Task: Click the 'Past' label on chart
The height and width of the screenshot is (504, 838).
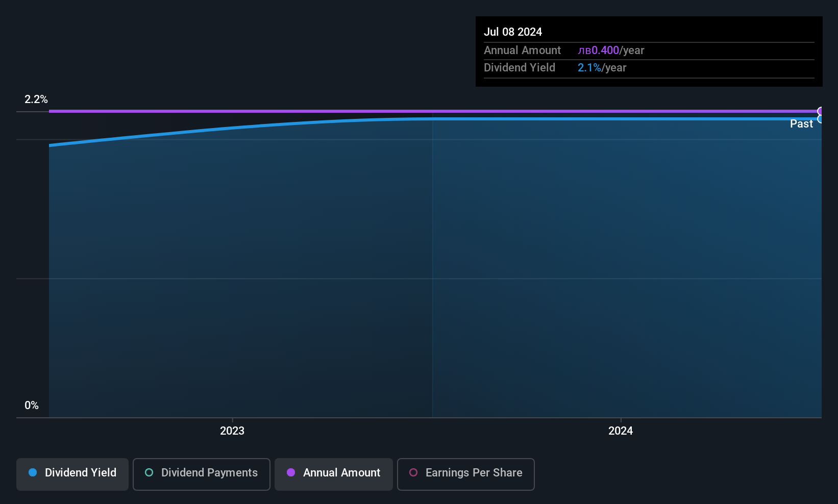Action: coord(801,124)
